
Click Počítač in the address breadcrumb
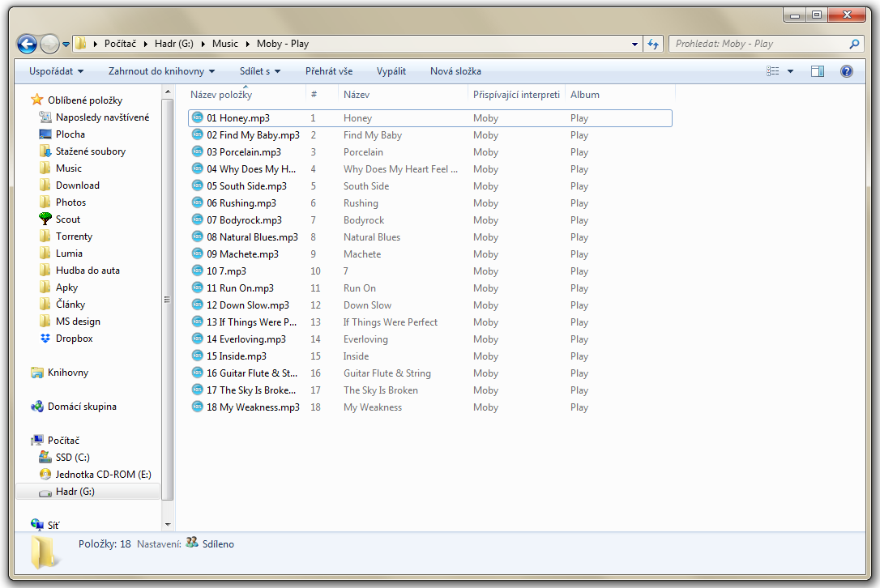pos(120,44)
